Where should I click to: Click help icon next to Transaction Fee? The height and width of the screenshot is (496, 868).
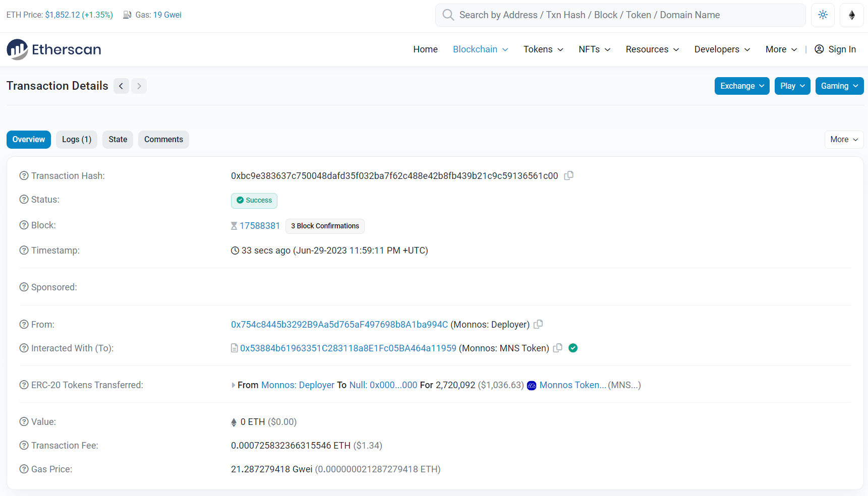(x=24, y=445)
